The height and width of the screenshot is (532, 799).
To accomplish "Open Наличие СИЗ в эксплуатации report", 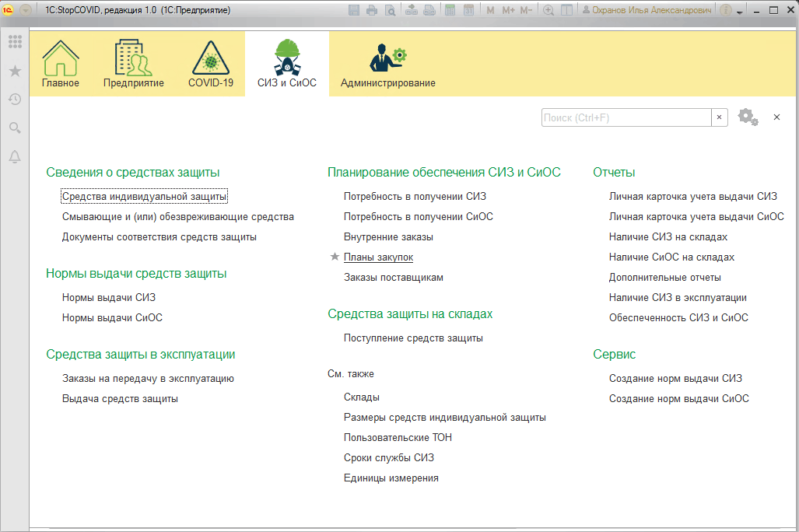I will (x=678, y=298).
